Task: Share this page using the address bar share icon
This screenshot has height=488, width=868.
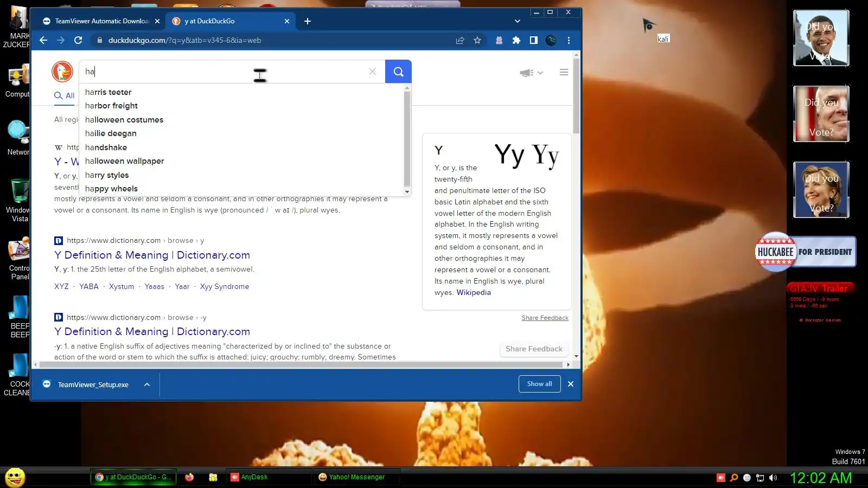Action: click(x=460, y=40)
